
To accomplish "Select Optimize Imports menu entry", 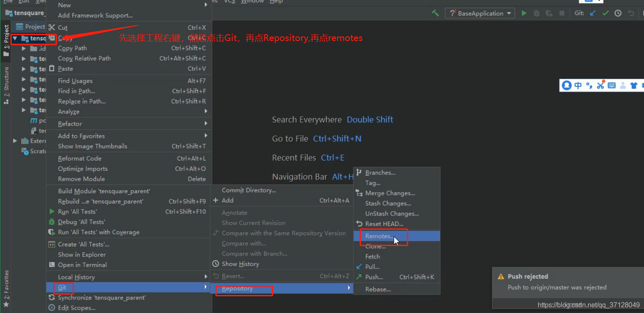I will [129, 169].
